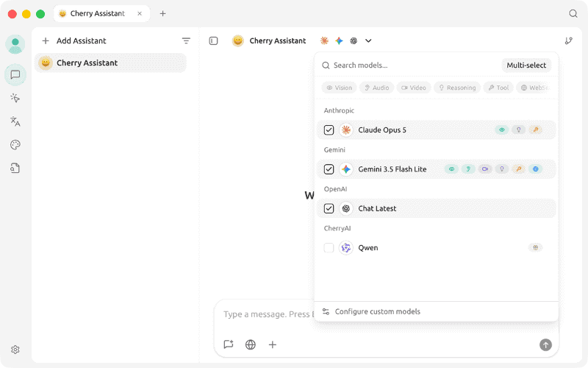
Task: Collapse the model selector chevron in the header
Action: 368,40
